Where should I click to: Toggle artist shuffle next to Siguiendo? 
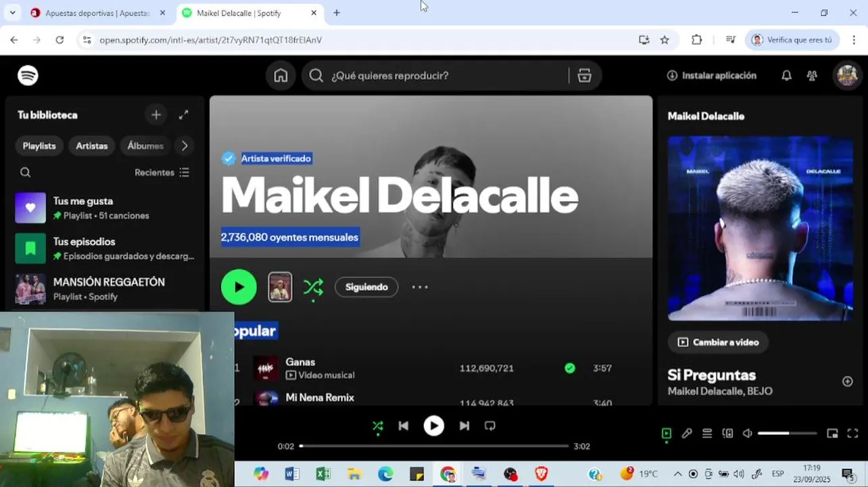pyautogui.click(x=313, y=287)
